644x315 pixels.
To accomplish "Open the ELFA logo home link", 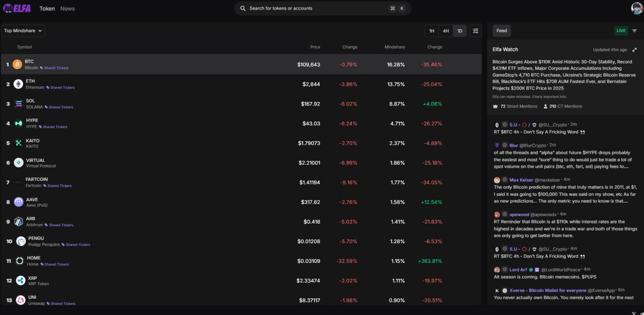I will pyautogui.click(x=17, y=8).
